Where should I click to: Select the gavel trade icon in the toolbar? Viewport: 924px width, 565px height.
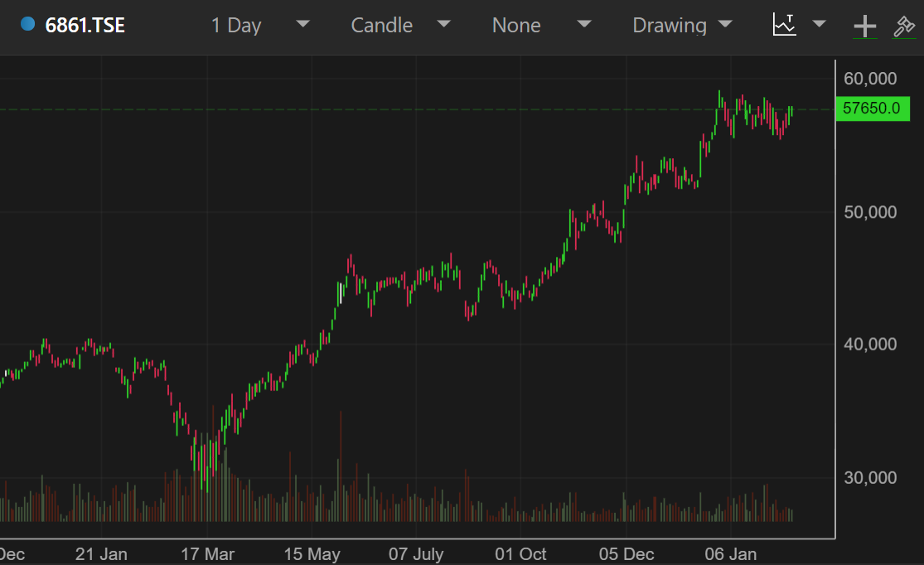click(903, 27)
